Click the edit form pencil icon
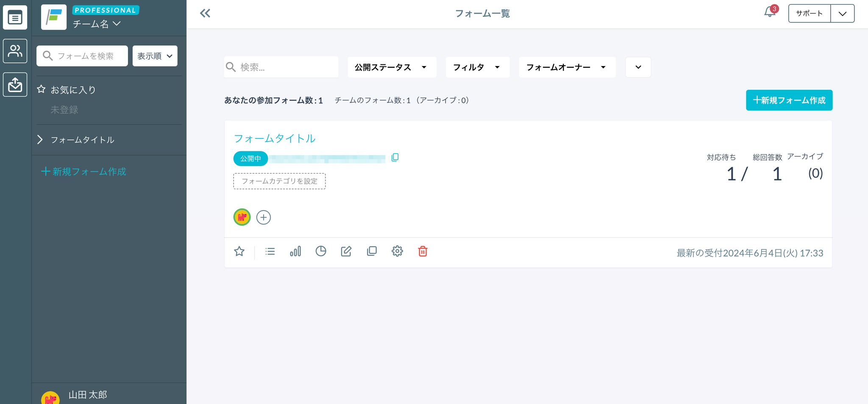This screenshot has width=868, height=404. tap(346, 252)
